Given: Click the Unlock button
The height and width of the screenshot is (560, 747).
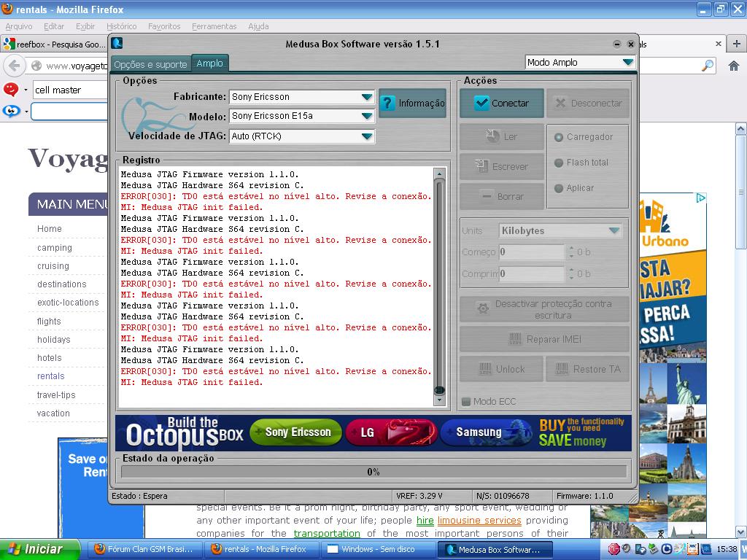Looking at the screenshot, I should click(x=502, y=369).
